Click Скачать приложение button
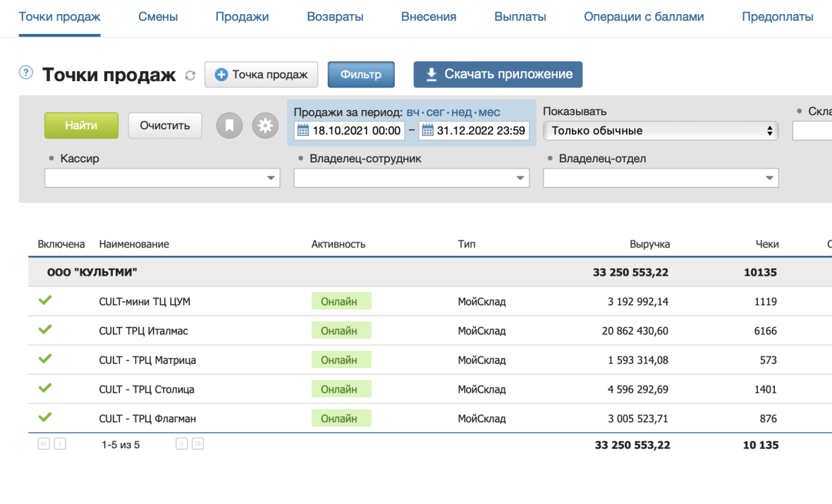Viewport: 832px width, 504px height. click(x=498, y=75)
